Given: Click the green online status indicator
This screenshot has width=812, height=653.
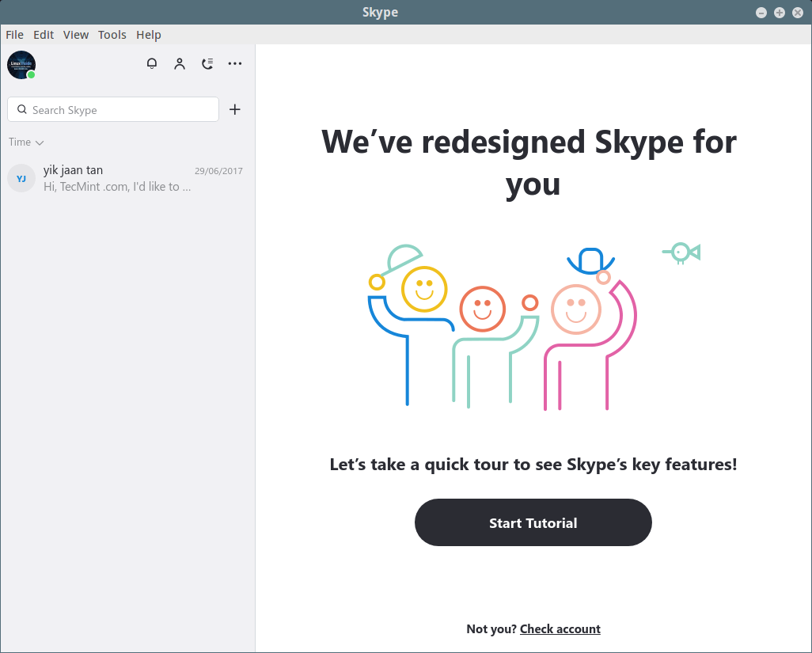Looking at the screenshot, I should click(x=32, y=75).
